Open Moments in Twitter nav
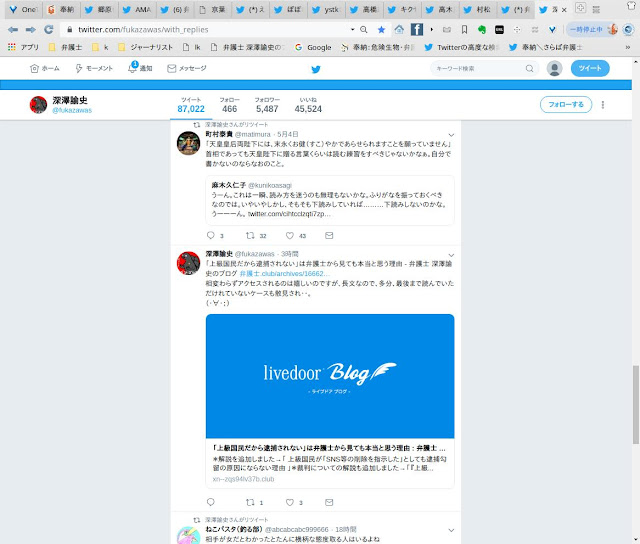 pyautogui.click(x=94, y=68)
